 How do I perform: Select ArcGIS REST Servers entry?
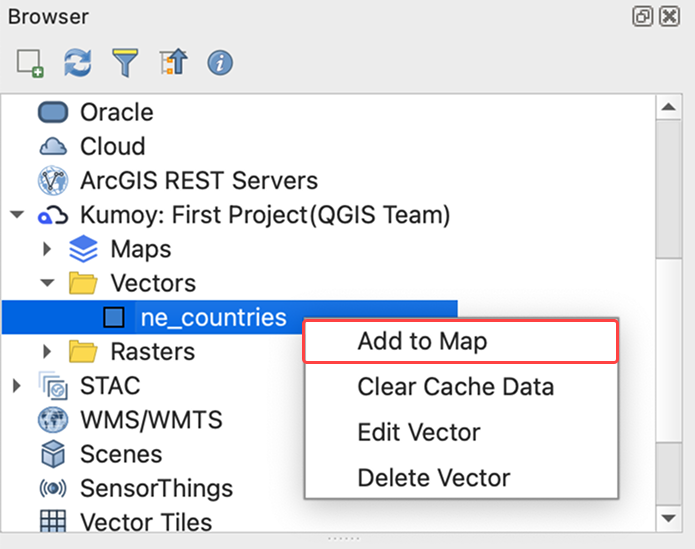click(199, 180)
